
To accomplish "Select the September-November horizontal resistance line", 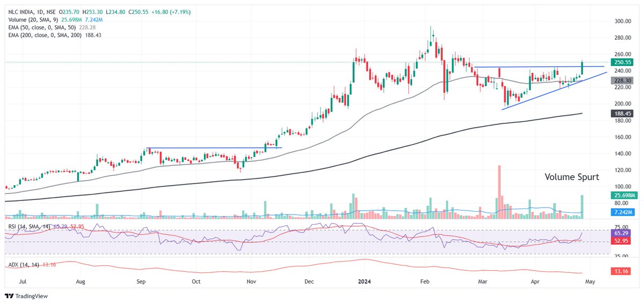I will pyautogui.click(x=215, y=148).
